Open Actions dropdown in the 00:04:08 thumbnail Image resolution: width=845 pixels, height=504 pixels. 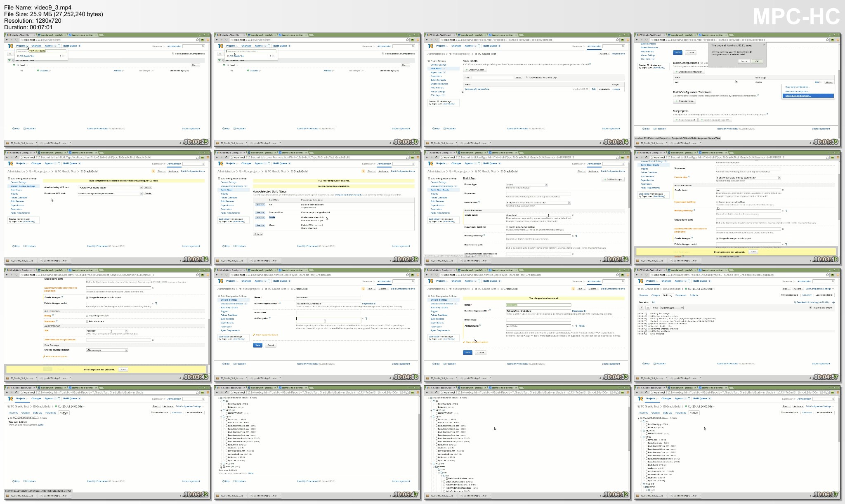point(383,289)
